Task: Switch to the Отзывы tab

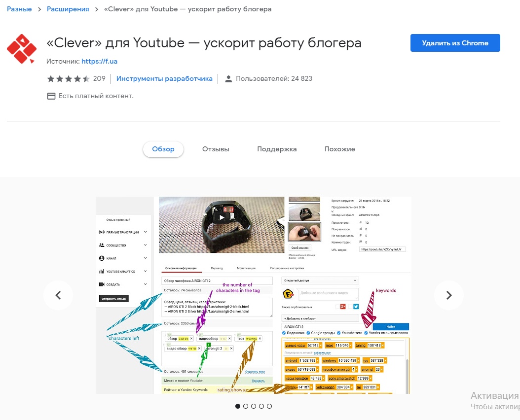Action: pyautogui.click(x=216, y=149)
